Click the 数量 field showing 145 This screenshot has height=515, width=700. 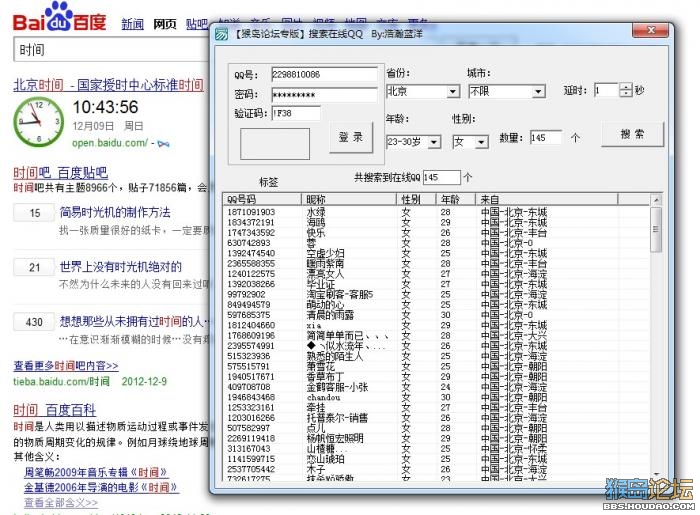pyautogui.click(x=546, y=138)
